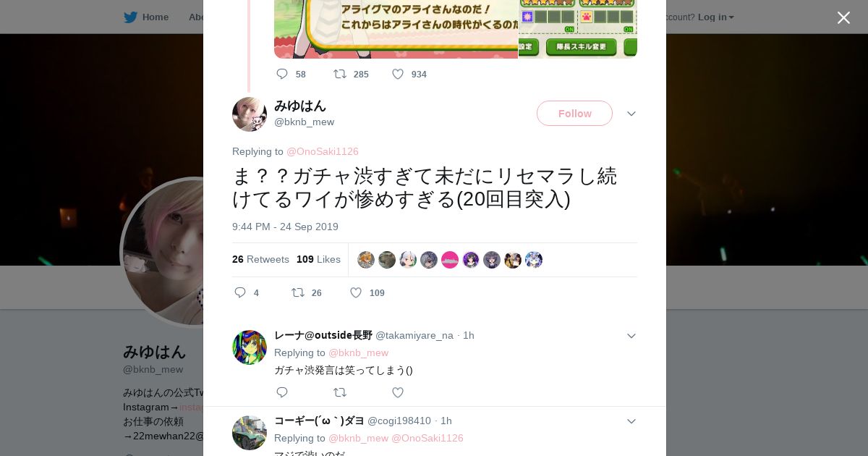Image resolution: width=868 pixels, height=456 pixels.
Task: Like the main tweet with 109 likes
Action: pyautogui.click(x=367, y=292)
